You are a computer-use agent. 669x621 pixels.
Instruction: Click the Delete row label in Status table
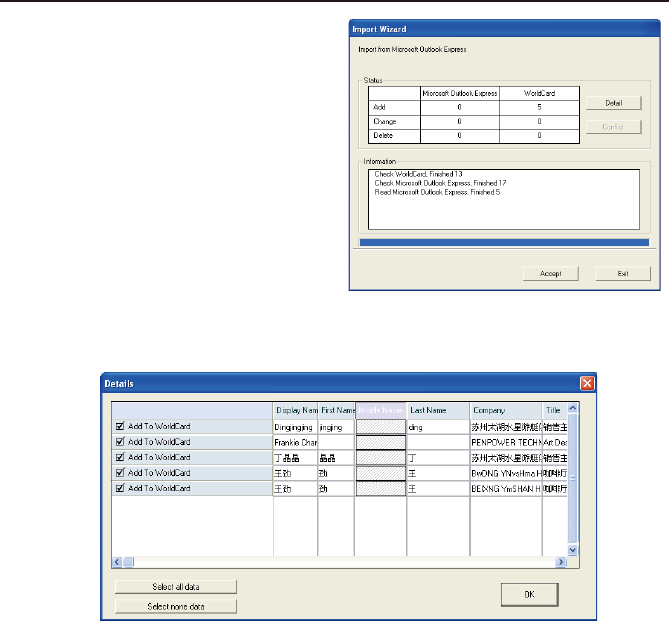tap(395, 136)
